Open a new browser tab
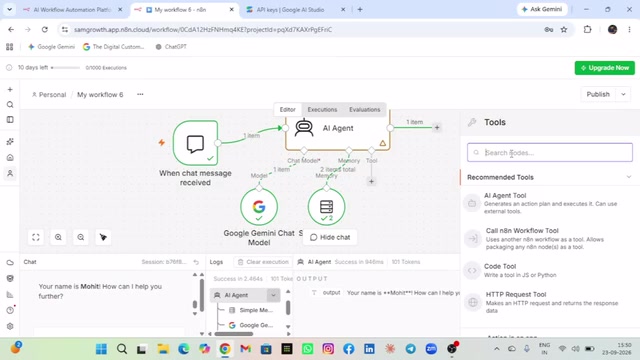Screen dimensions: 640x360 [360, 9]
